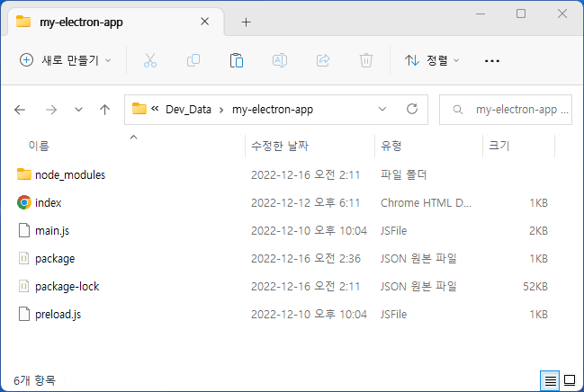Viewport: 584px width, 392px height.
Task: Open the 정렬 sort dropdown
Action: point(433,60)
